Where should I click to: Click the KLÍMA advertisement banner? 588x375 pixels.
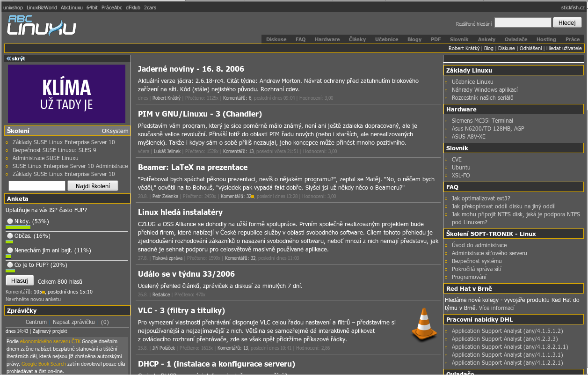(x=66, y=94)
